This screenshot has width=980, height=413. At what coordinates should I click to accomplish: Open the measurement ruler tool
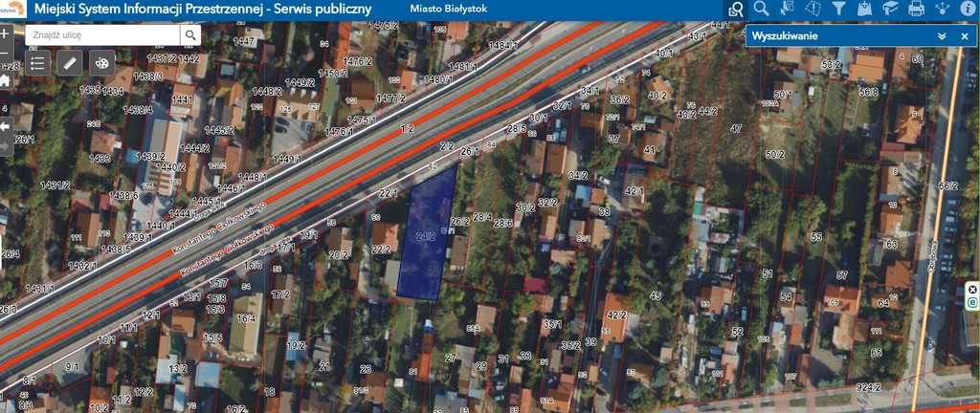coord(69,63)
